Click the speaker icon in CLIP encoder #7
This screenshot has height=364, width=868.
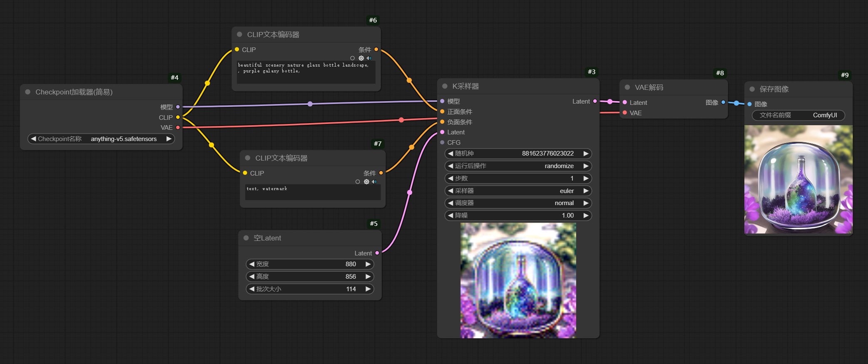[374, 182]
